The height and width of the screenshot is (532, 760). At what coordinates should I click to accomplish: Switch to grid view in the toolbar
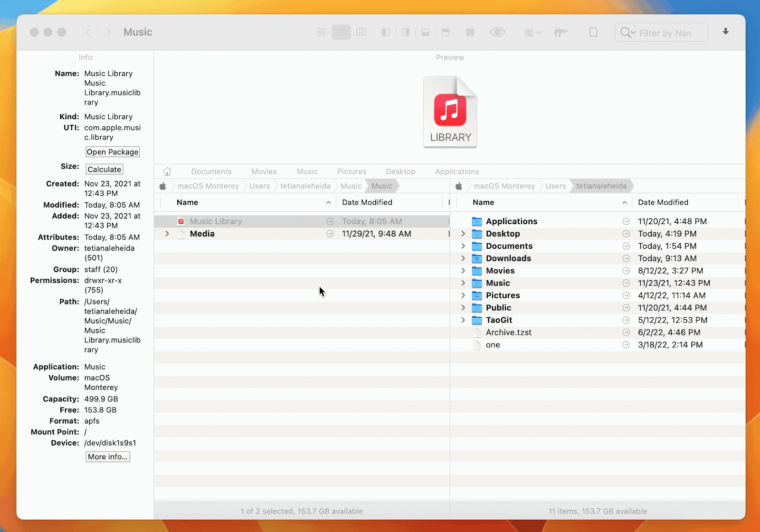(321, 32)
